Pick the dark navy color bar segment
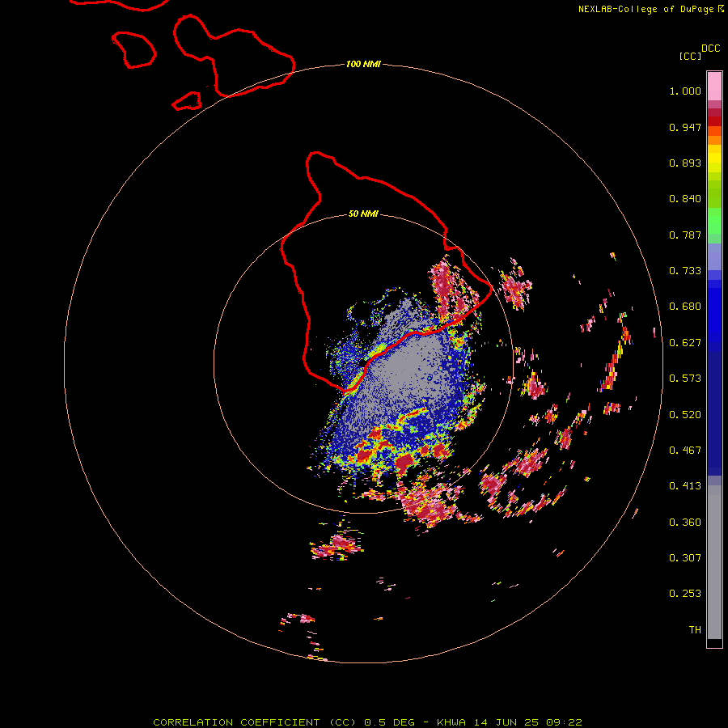This screenshot has width=728, height=728. pyautogui.click(x=714, y=408)
